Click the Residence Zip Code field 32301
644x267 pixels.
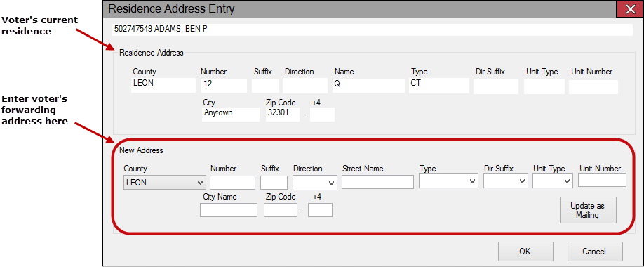click(283, 114)
